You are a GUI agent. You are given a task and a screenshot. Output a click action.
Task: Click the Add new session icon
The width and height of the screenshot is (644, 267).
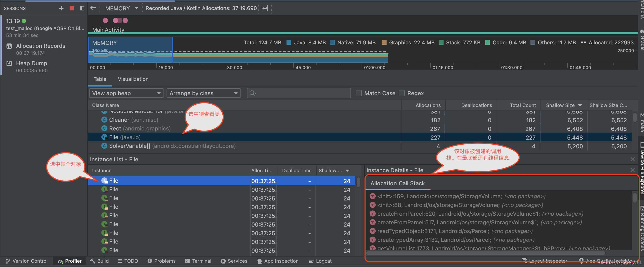coord(61,8)
